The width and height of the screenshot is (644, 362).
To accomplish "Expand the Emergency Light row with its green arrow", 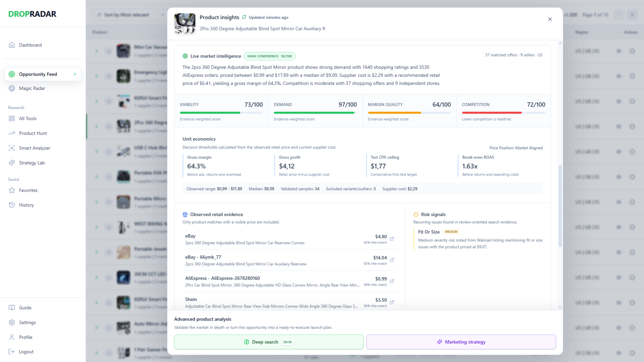I will (x=97, y=76).
